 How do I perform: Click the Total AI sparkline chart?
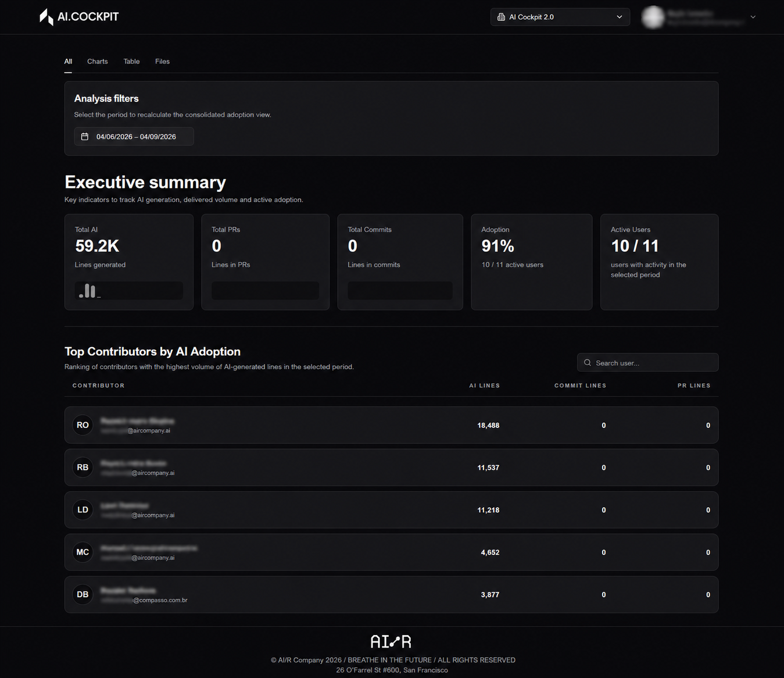[x=129, y=290]
